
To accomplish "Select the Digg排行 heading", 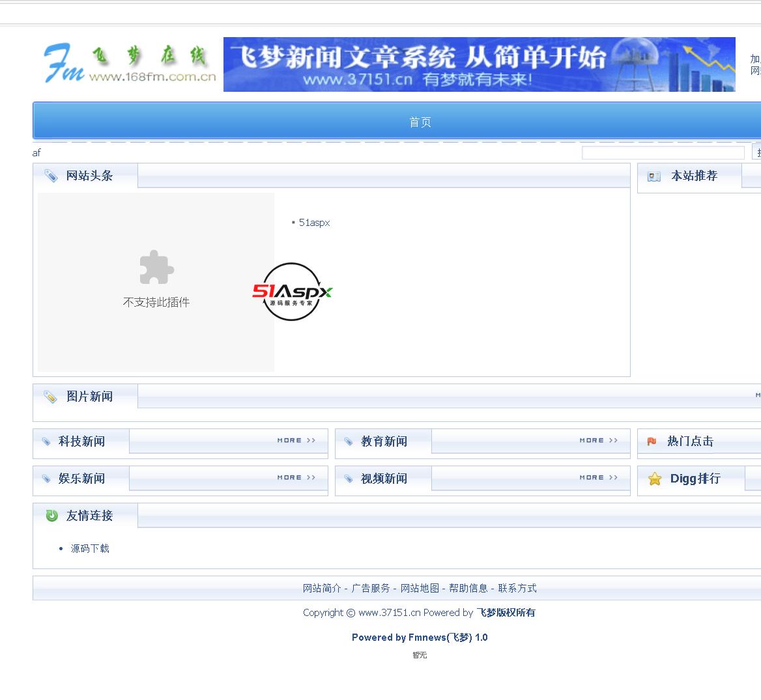I will click(695, 479).
